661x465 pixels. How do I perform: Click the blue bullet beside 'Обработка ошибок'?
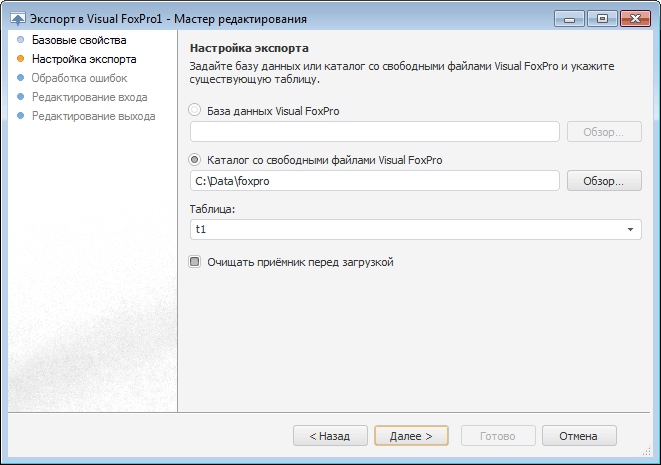(x=20, y=78)
